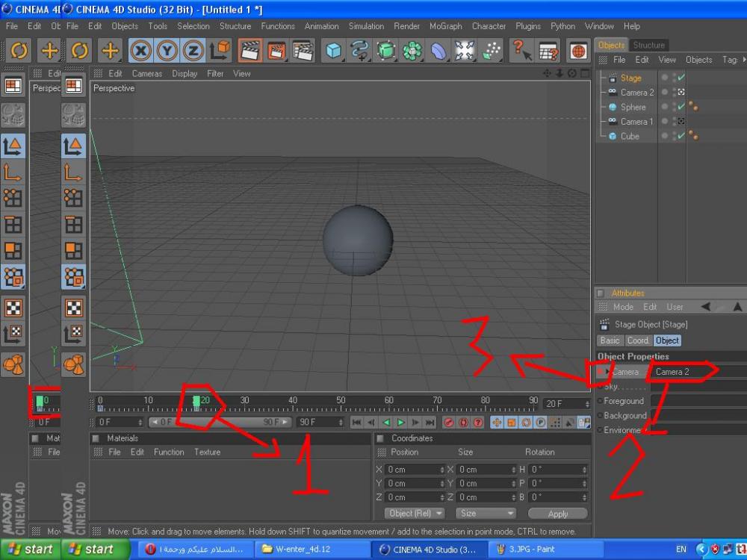
Task: Click the Content Browser globe icon
Action: pyautogui.click(x=577, y=51)
